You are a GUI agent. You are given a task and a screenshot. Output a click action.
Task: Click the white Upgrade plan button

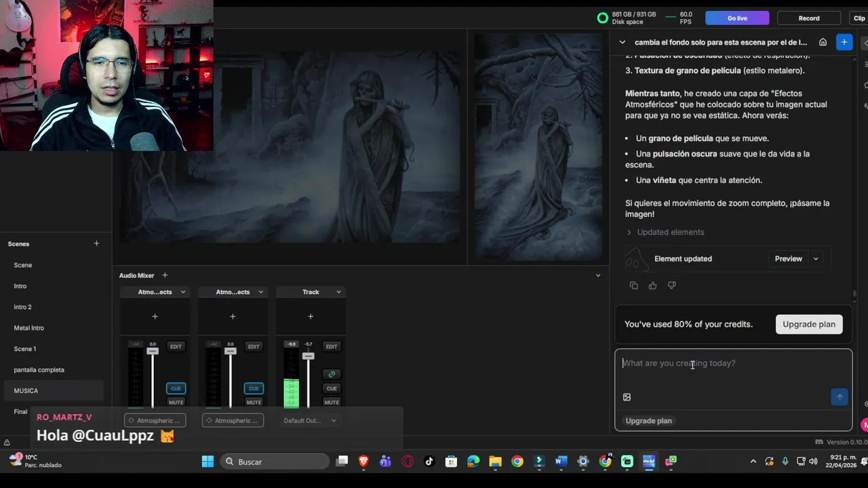809,324
